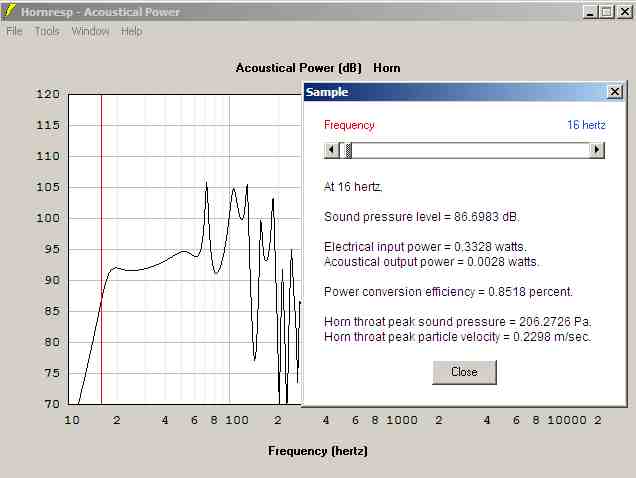Click the right arrow of frequency slider
636x478 pixels.
[x=596, y=150]
